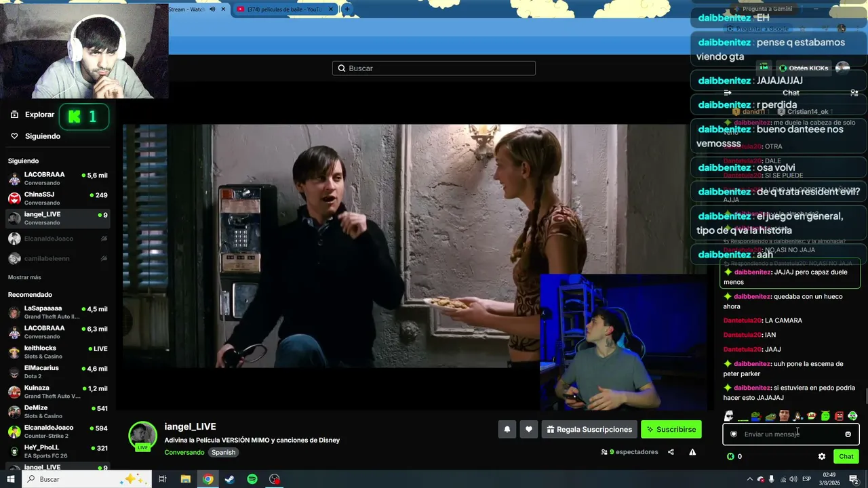
Task: Open LaSapaaaaa recommended channel
Action: 58,312
